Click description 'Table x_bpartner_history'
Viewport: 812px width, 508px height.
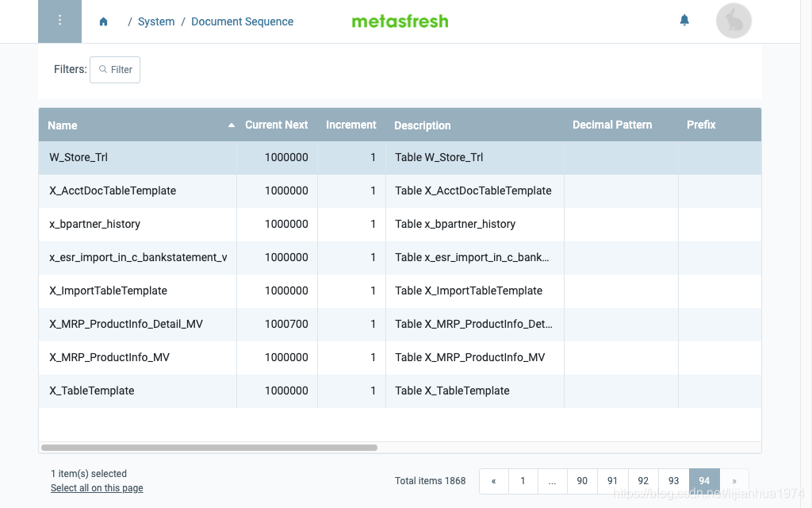(x=455, y=224)
